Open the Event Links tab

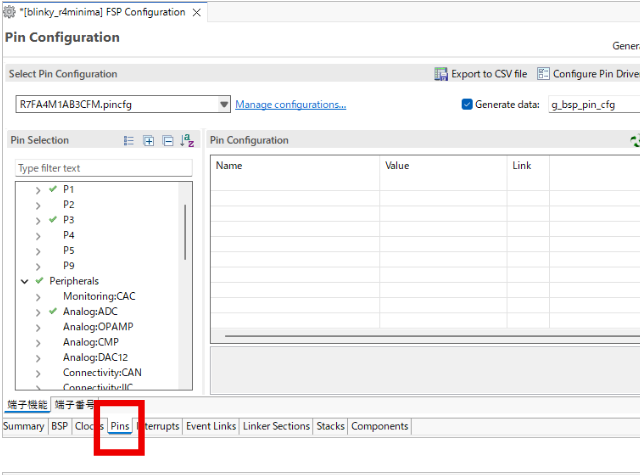[211, 426]
